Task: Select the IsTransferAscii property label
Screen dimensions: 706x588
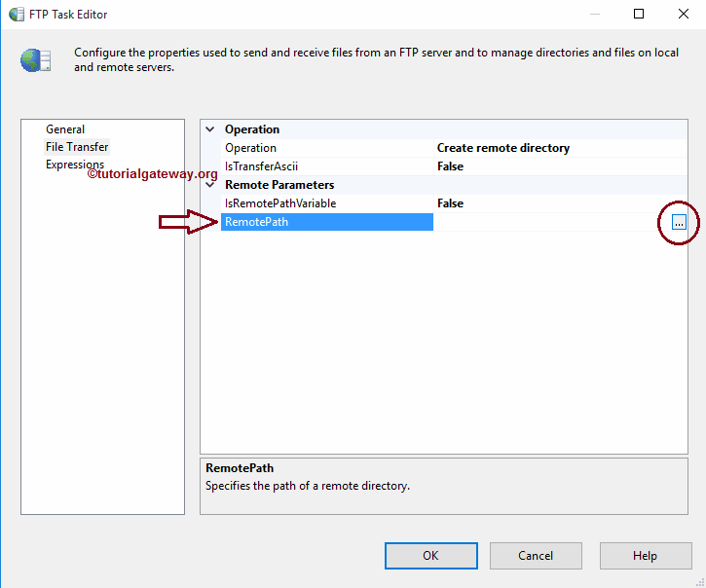Action: [x=262, y=166]
